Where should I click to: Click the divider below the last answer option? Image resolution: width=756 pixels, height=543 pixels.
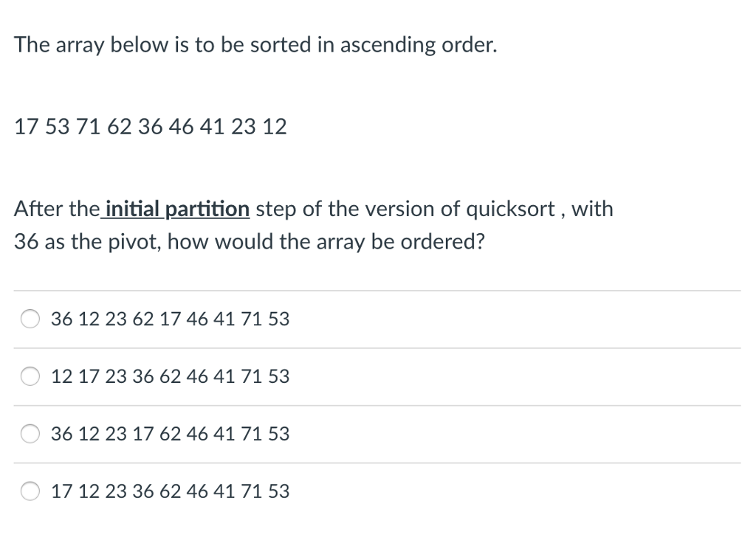(x=378, y=519)
